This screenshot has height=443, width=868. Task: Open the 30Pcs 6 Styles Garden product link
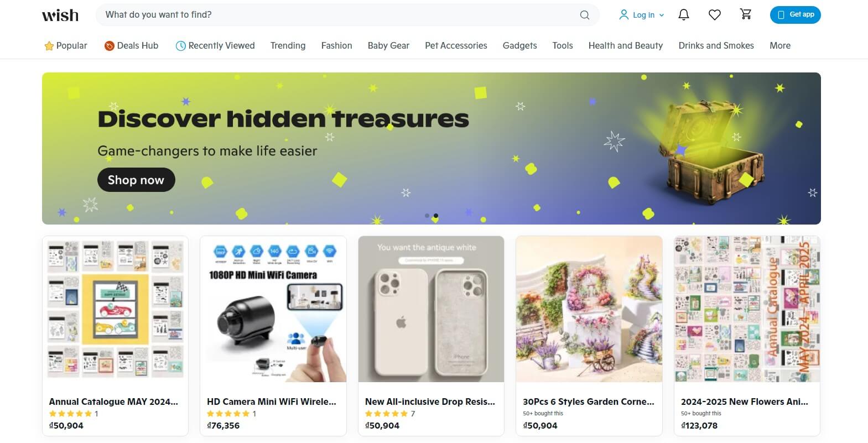(589, 402)
